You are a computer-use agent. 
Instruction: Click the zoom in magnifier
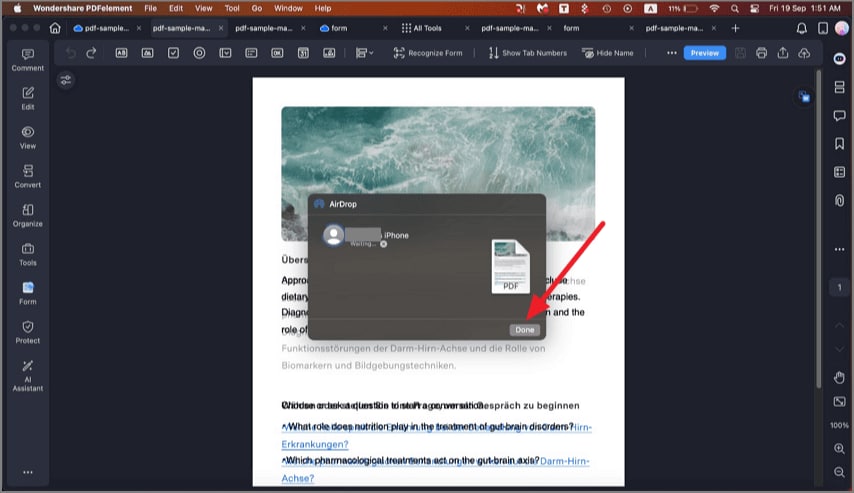pos(839,448)
